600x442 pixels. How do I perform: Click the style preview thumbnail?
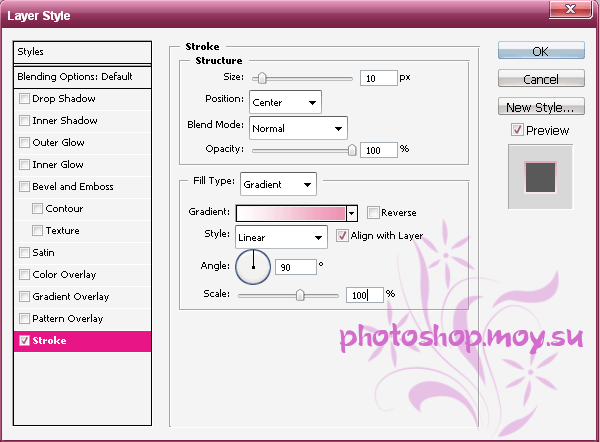pyautogui.click(x=540, y=177)
